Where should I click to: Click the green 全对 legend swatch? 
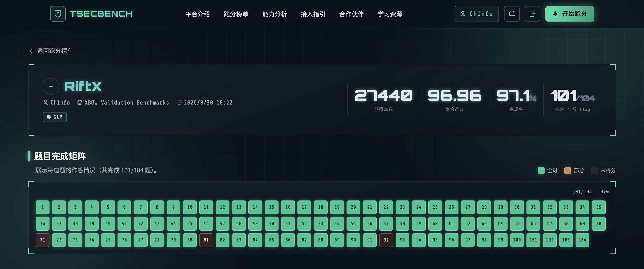click(x=541, y=170)
